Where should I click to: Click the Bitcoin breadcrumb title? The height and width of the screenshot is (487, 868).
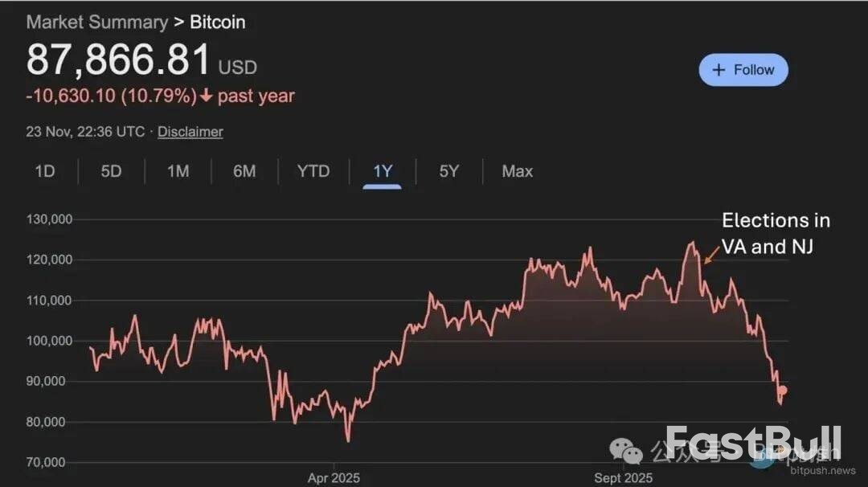click(x=218, y=23)
